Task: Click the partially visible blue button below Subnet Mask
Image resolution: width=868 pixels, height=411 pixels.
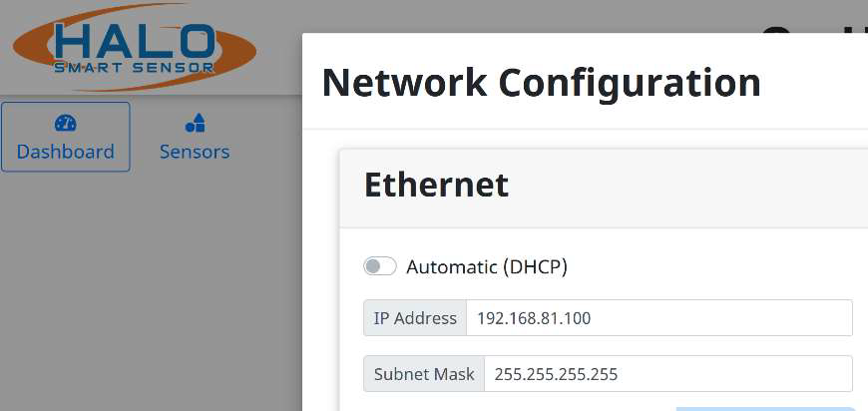Action: [764, 408]
